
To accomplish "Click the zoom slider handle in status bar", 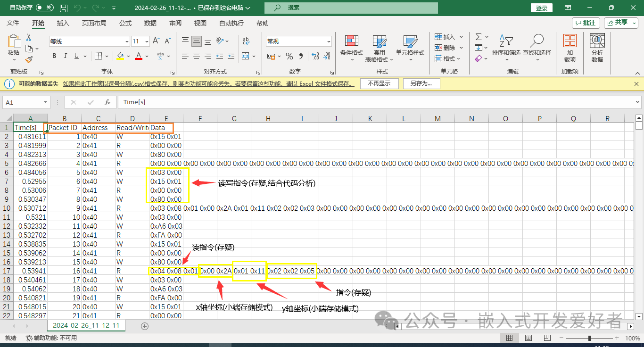I will click(x=589, y=338).
